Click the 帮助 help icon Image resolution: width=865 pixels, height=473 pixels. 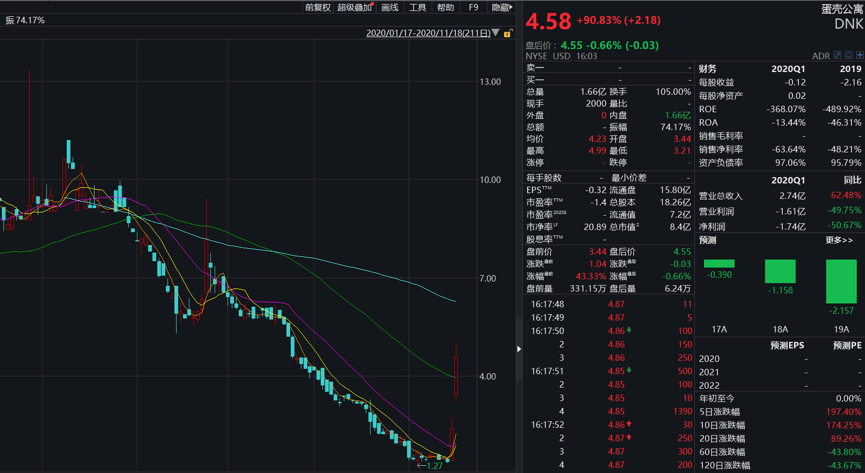446,7
